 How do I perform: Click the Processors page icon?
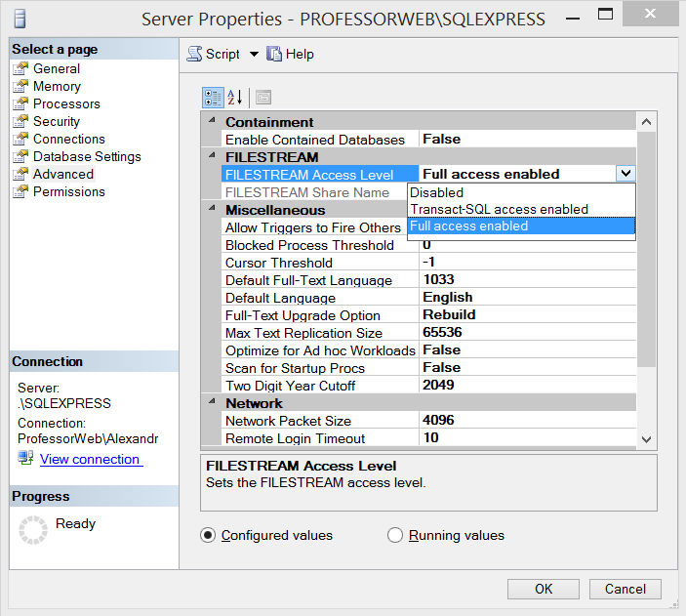(x=20, y=103)
